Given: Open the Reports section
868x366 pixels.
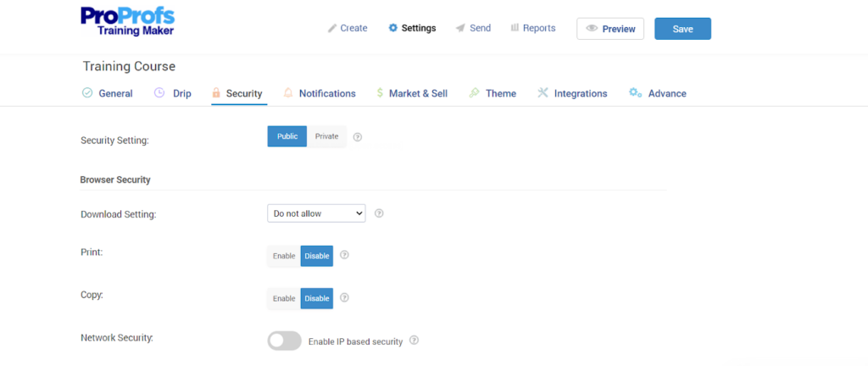Looking at the screenshot, I should pyautogui.click(x=533, y=28).
